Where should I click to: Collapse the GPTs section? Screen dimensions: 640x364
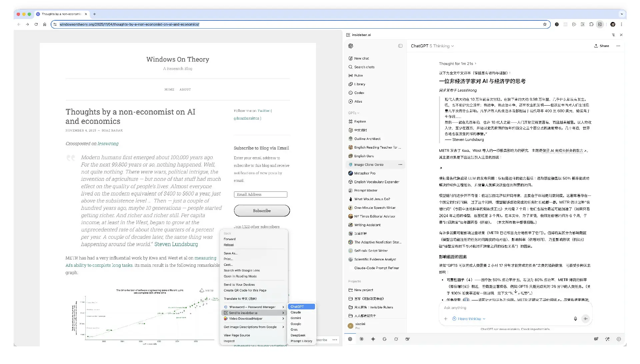pos(354,113)
